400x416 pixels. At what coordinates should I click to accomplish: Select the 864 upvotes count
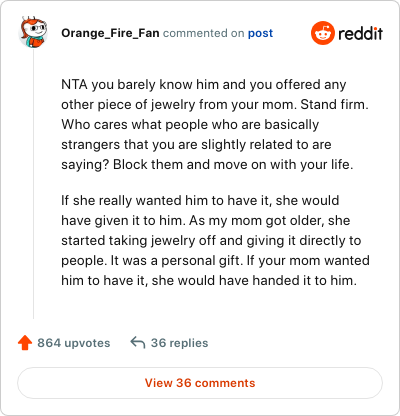click(x=74, y=343)
